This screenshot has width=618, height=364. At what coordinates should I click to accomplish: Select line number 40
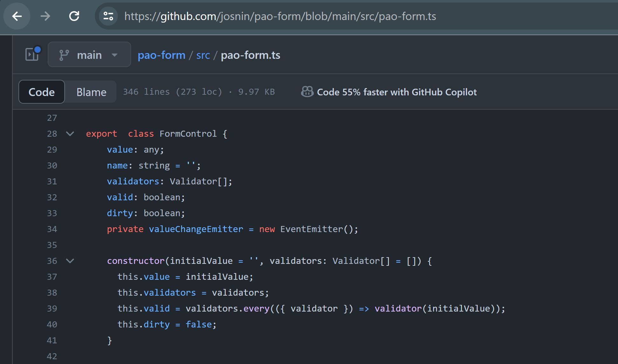pos(52,325)
